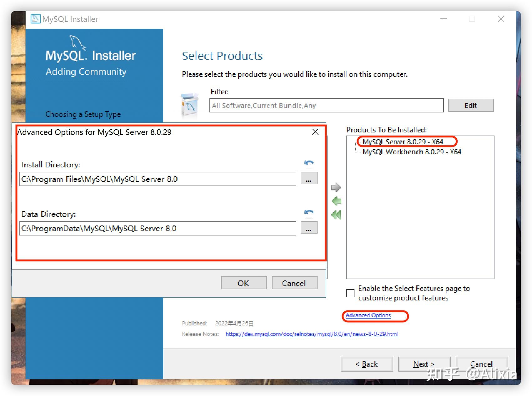Click the product box icon beside Filter
This screenshot has width=532, height=396.
coord(190,105)
